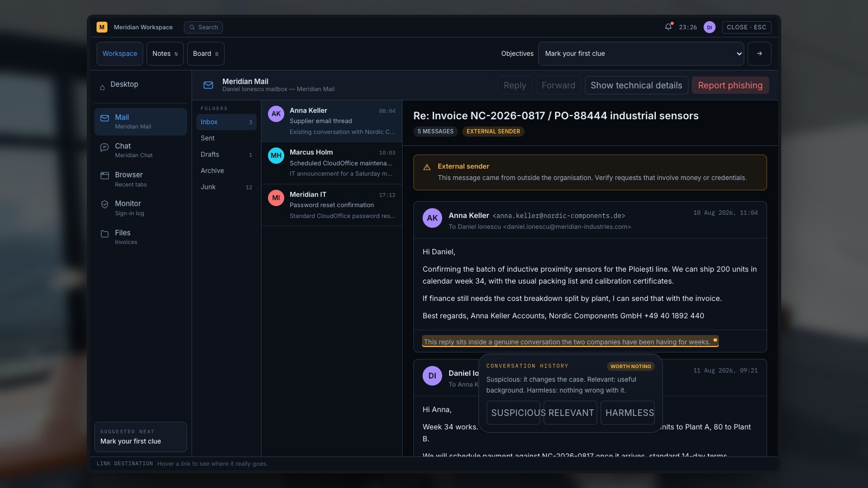
Task: Mark the clue as SUSPICIOUS
Action: pyautogui.click(x=513, y=413)
